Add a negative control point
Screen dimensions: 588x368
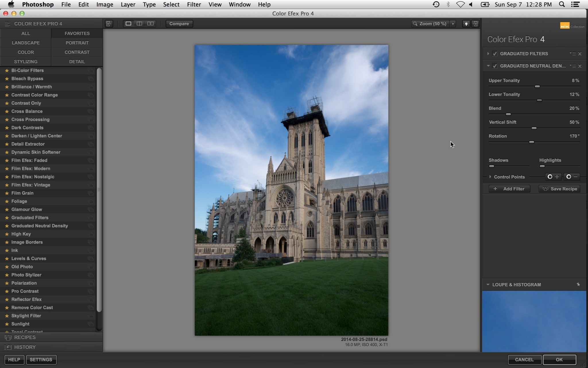click(572, 177)
